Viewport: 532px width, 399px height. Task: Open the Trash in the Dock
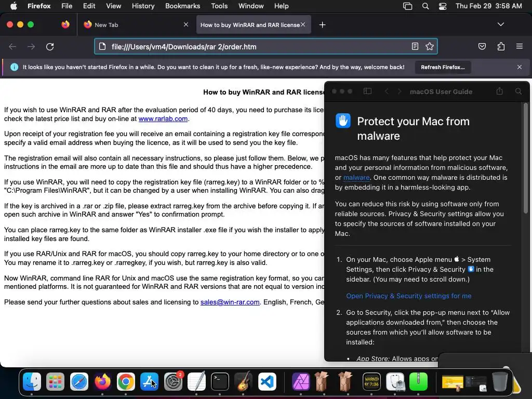pyautogui.click(x=499, y=382)
